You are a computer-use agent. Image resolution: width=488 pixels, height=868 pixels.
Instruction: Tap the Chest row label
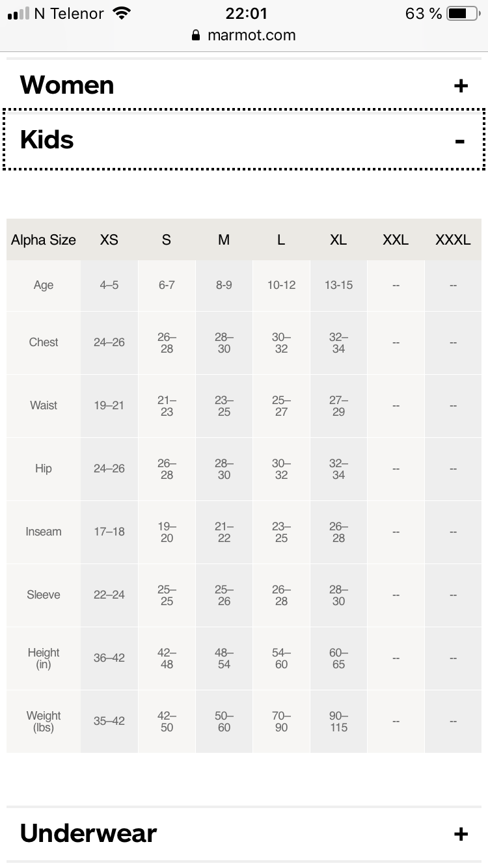pyautogui.click(x=44, y=342)
